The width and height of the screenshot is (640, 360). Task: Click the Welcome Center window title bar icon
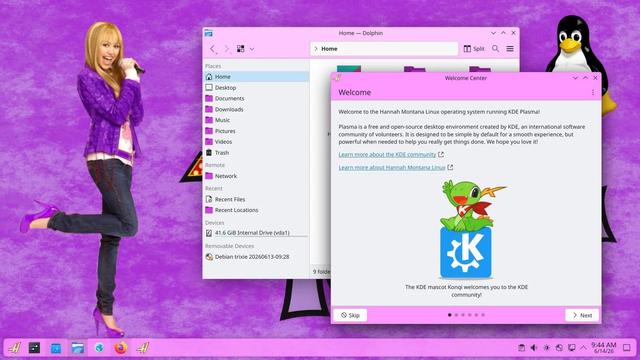(x=337, y=78)
